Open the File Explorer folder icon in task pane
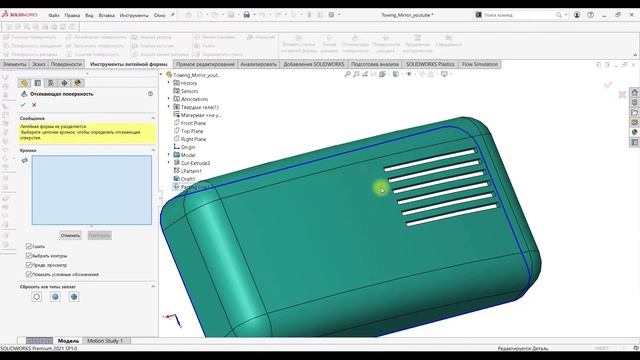 tap(634, 112)
